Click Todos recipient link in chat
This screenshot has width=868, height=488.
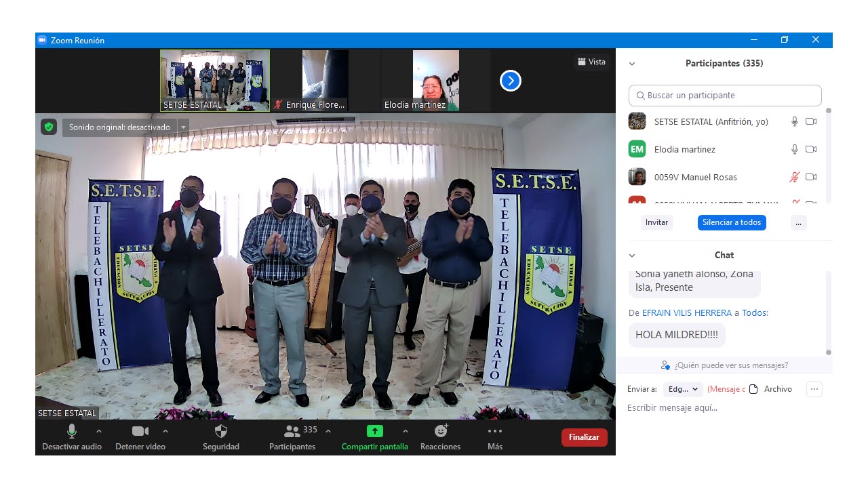753,313
